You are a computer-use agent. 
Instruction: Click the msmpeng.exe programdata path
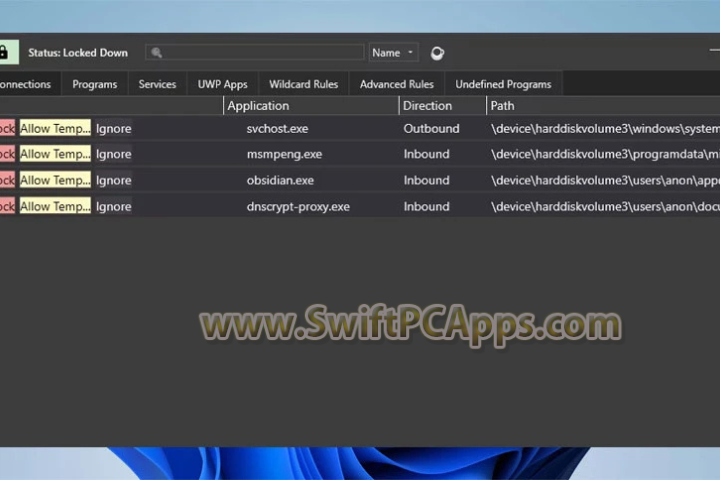pos(605,154)
